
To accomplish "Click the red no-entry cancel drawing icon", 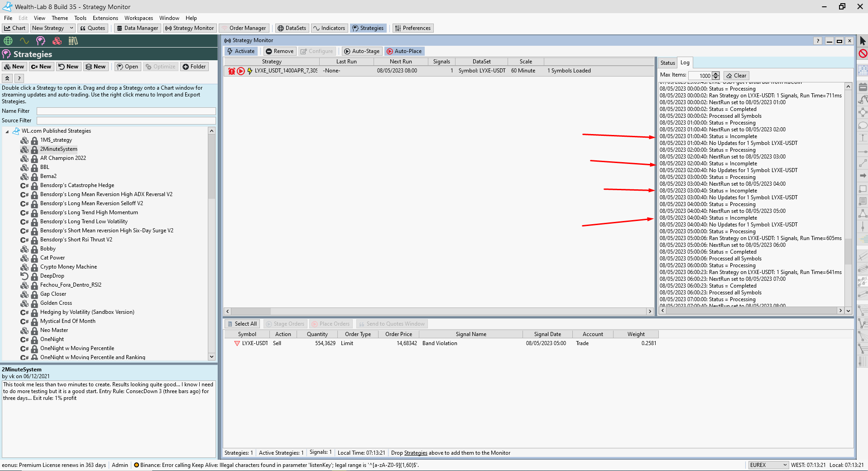I will (x=863, y=53).
